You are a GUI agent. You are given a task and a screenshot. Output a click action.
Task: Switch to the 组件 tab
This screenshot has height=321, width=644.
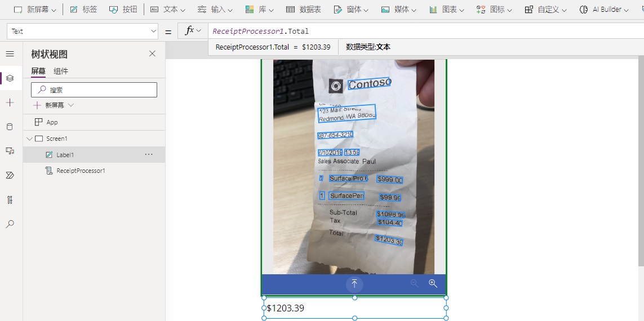(x=61, y=72)
